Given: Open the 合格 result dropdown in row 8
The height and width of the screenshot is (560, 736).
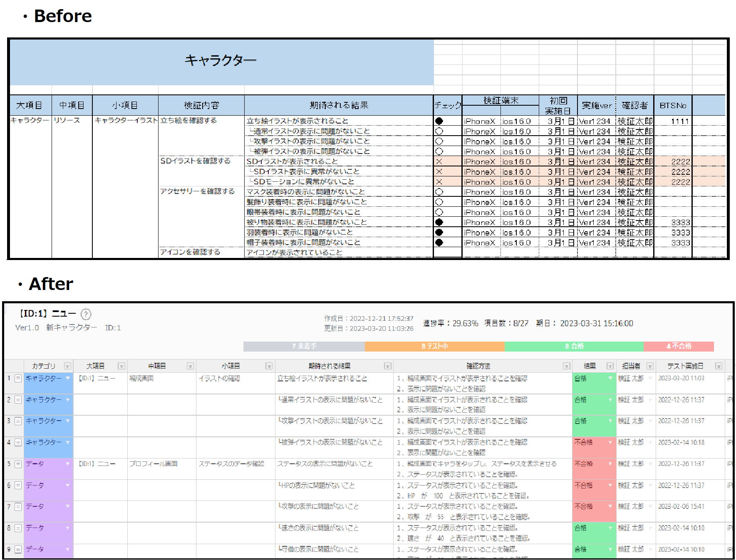Looking at the screenshot, I should pyautogui.click(x=610, y=528).
